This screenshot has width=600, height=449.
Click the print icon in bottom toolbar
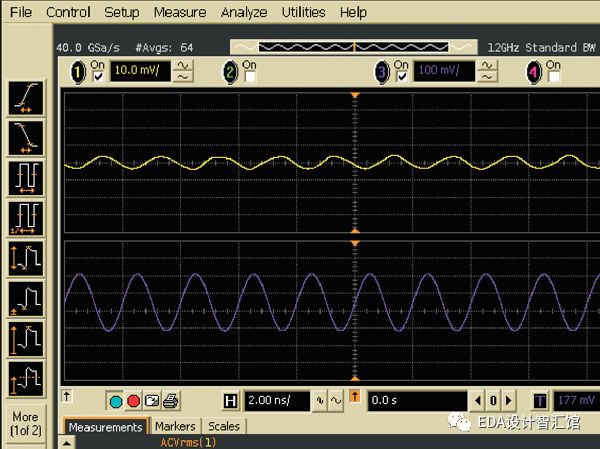pyautogui.click(x=171, y=401)
